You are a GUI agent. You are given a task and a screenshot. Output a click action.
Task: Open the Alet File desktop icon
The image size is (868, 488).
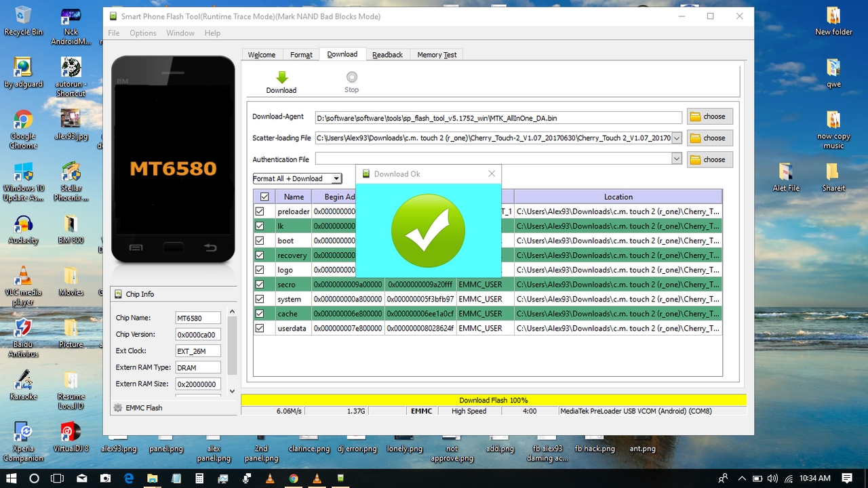[786, 177]
